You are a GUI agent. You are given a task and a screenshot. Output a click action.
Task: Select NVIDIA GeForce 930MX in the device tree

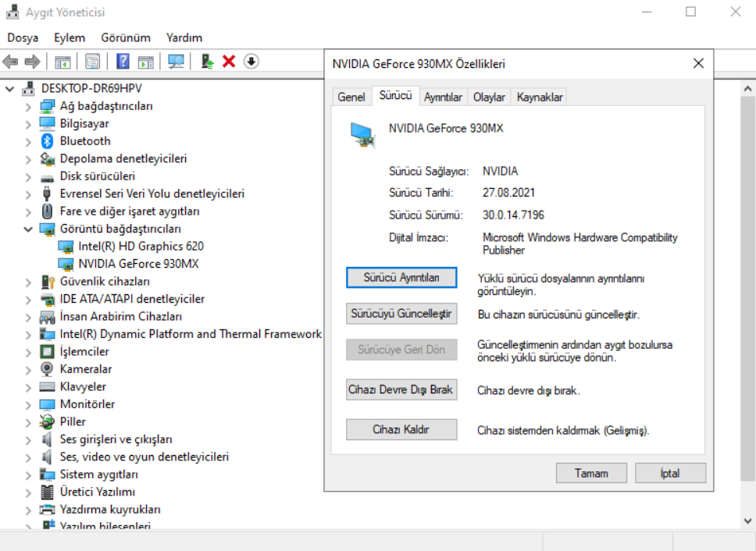(138, 264)
